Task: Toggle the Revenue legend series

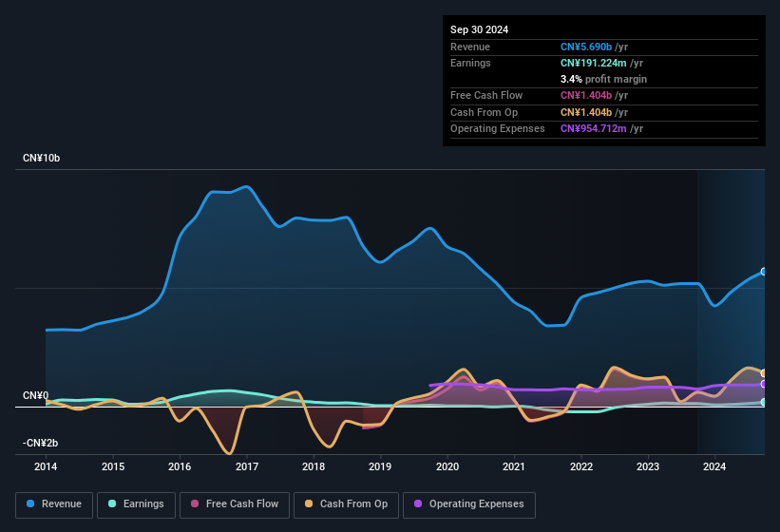Action: click(x=53, y=504)
